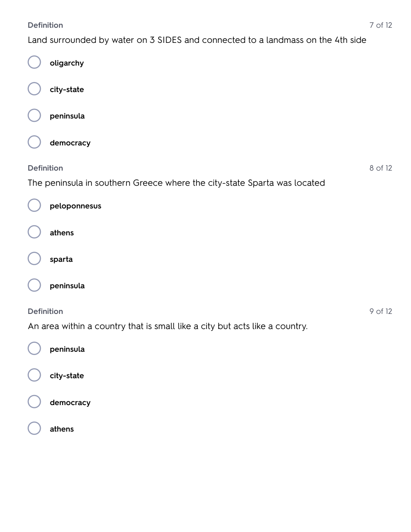Select 'democracy' radio button in question 7
The image size is (411, 532).
(34, 142)
